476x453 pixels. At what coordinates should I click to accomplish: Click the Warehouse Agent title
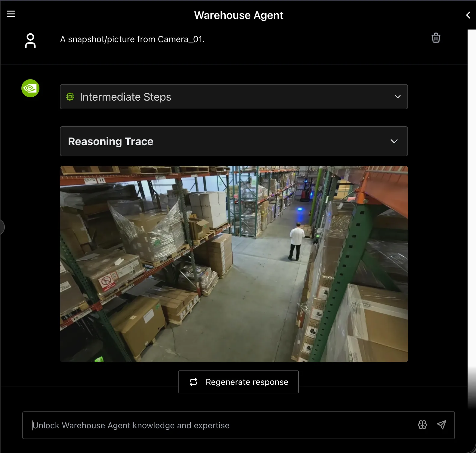pyautogui.click(x=239, y=15)
